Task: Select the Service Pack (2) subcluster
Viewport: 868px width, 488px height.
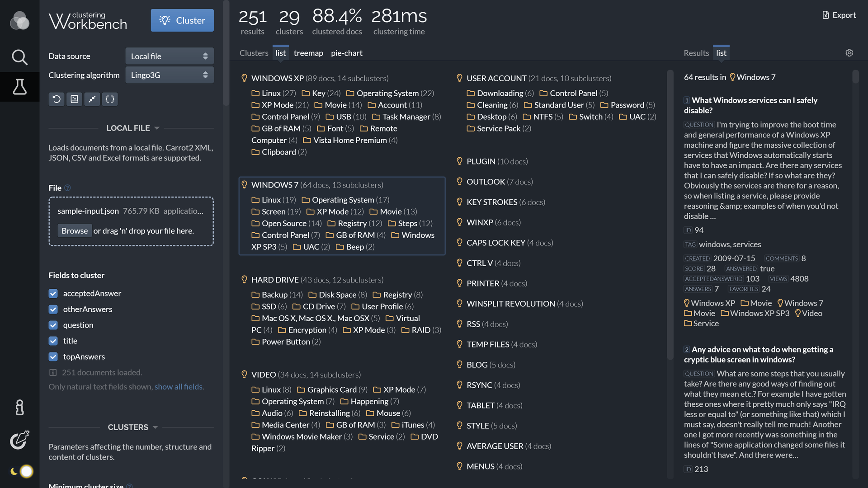Action: click(x=499, y=128)
